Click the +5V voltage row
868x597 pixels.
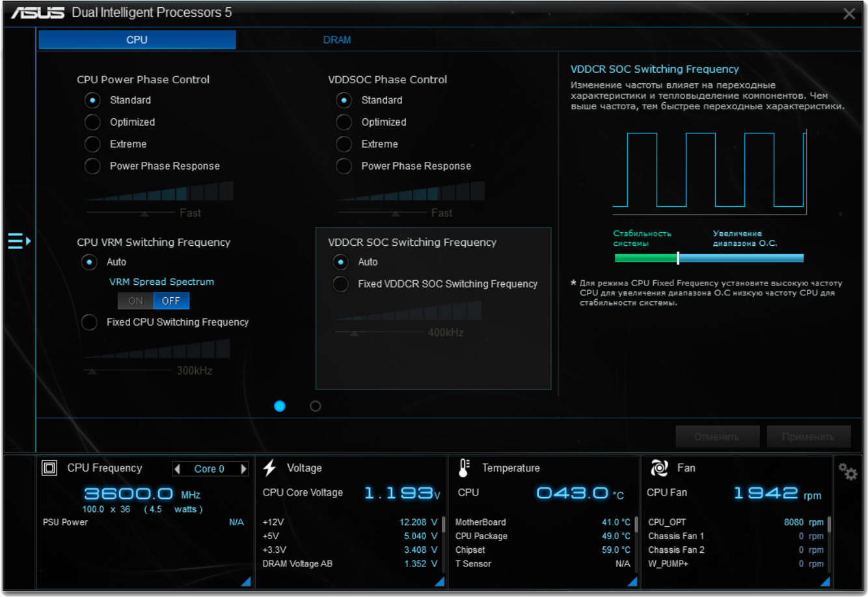pos(350,536)
